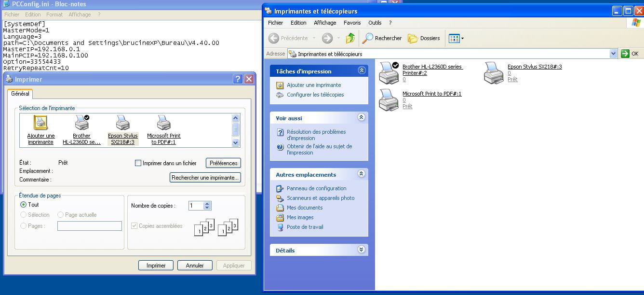The height and width of the screenshot is (295, 644).
Task: Toggle Copies assemblées checkbox
Action: (134, 225)
